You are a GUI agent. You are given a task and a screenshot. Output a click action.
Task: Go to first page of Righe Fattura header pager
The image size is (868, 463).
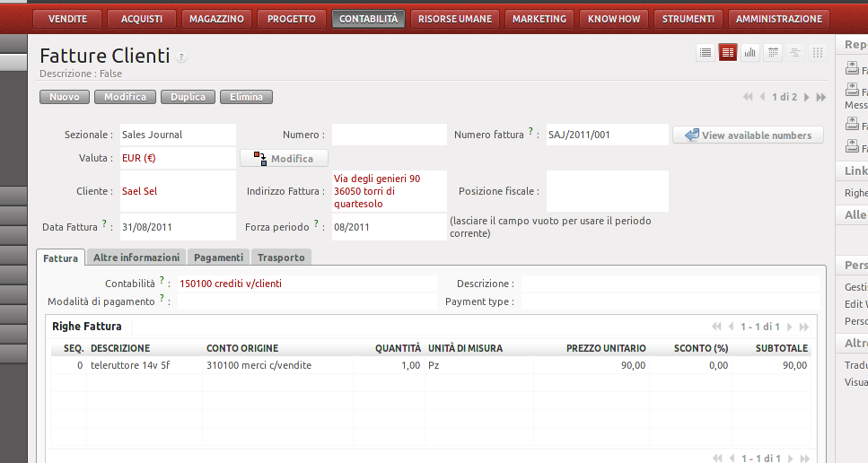tap(716, 327)
